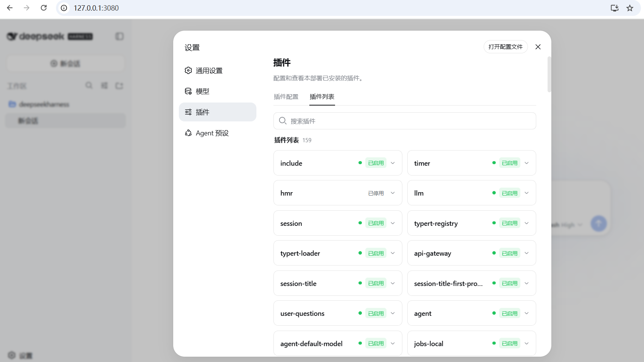Click the search magnifier in plugin search box
The width and height of the screenshot is (644, 362).
(282, 121)
